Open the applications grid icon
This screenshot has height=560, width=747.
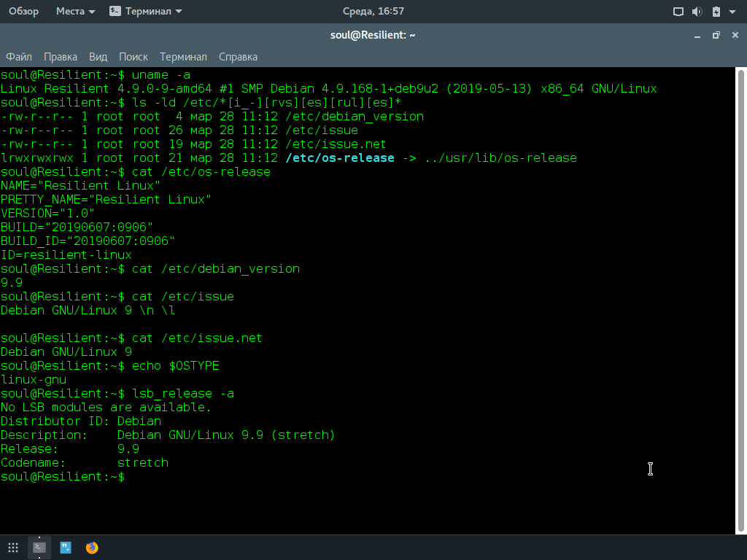point(13,548)
